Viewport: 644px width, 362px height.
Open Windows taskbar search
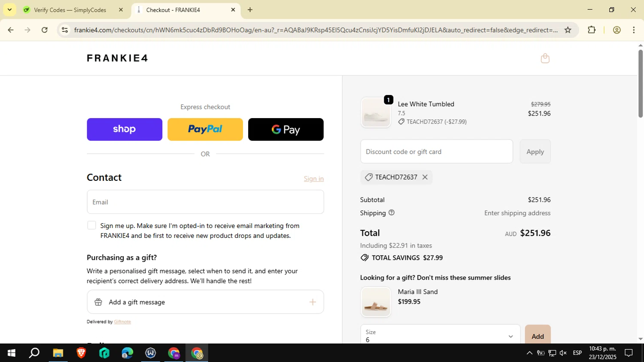click(34, 353)
